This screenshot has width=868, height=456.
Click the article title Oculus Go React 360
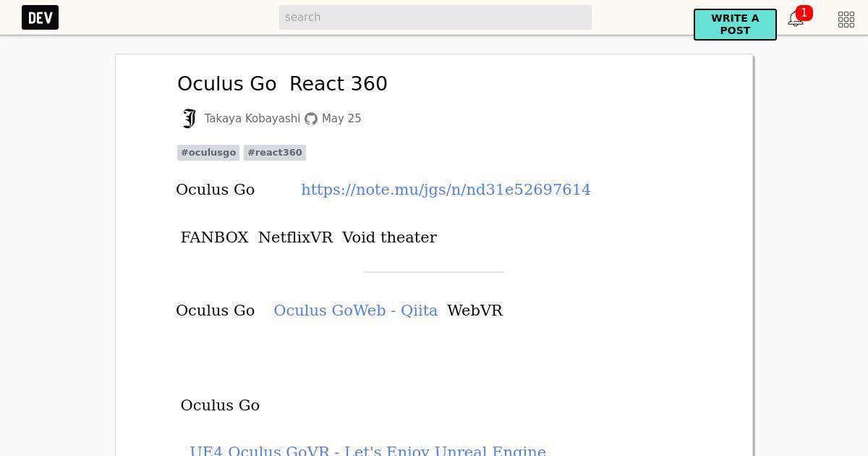pyautogui.click(x=282, y=84)
